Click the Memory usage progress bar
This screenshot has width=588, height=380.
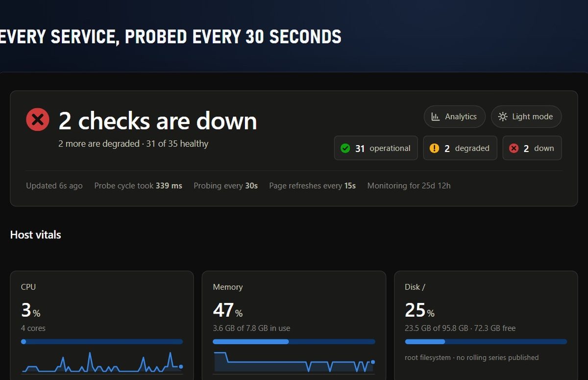coord(294,342)
